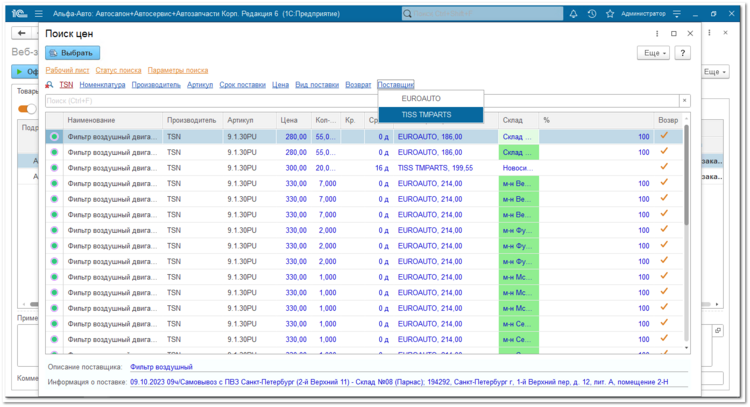Open Фильтр воздушный supplier description link
This screenshot has height=407, width=750.
[x=161, y=367]
